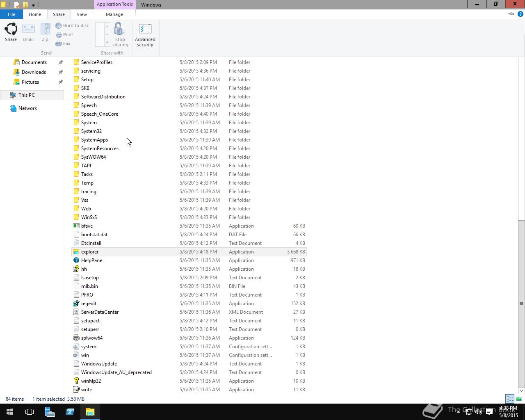Select the splwow64 printer icon
Viewport: 525px width, 420px height.
coord(76,338)
